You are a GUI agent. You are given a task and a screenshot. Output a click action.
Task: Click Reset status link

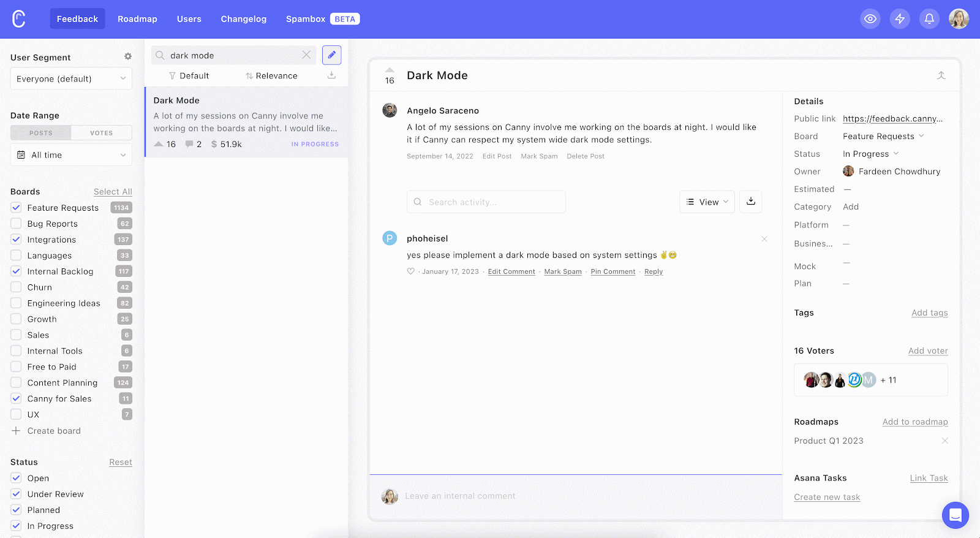click(121, 462)
